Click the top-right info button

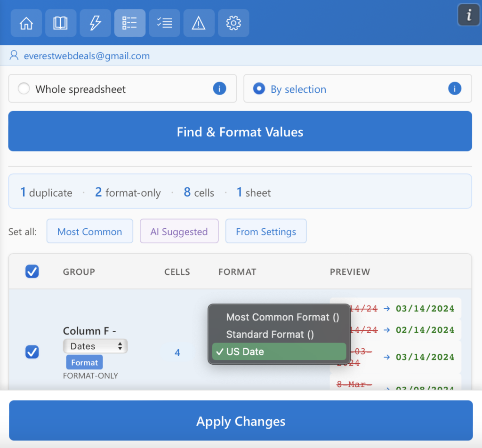click(468, 16)
